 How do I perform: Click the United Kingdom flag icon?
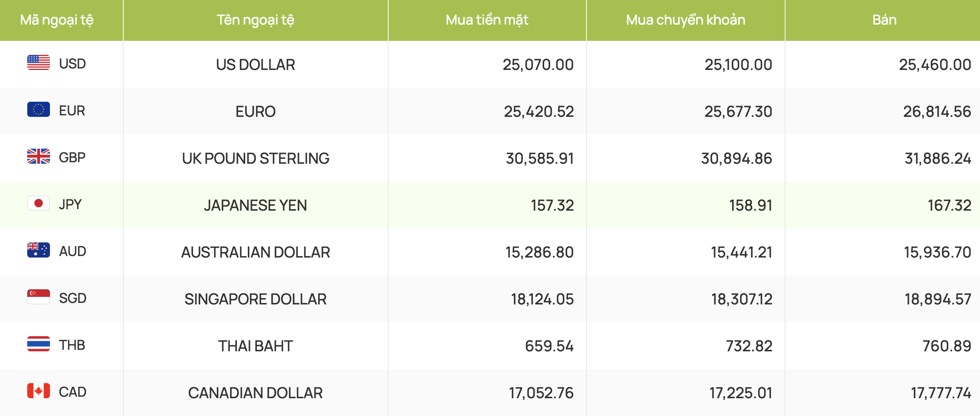pos(39,156)
